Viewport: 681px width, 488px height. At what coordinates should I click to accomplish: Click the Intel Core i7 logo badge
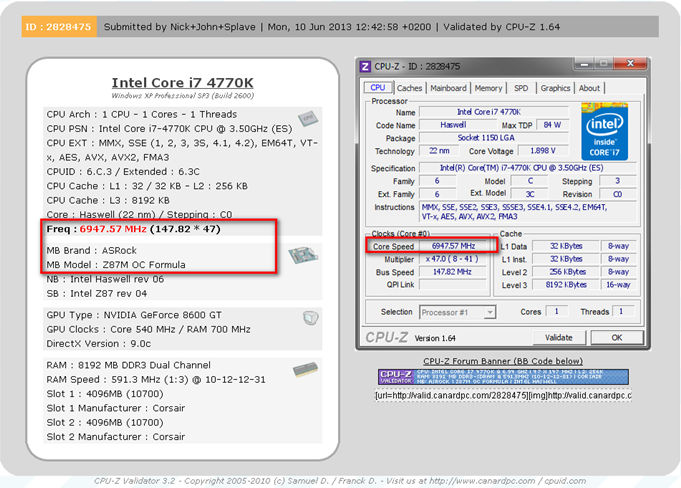(x=606, y=132)
